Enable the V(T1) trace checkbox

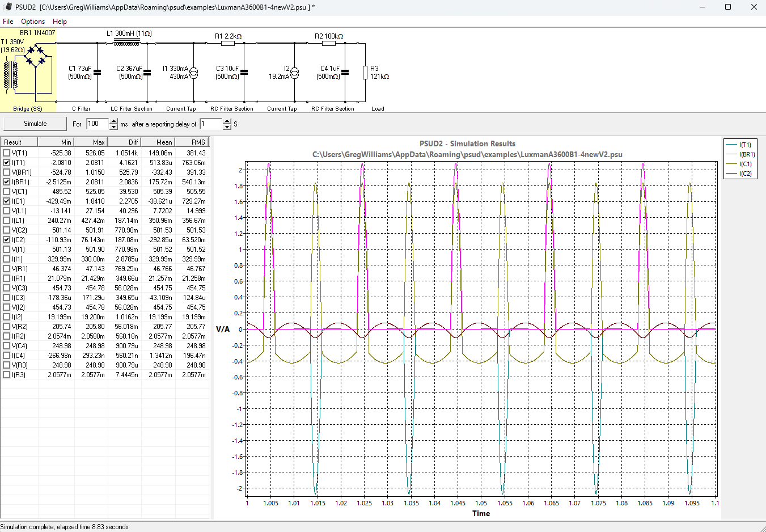pyautogui.click(x=7, y=153)
